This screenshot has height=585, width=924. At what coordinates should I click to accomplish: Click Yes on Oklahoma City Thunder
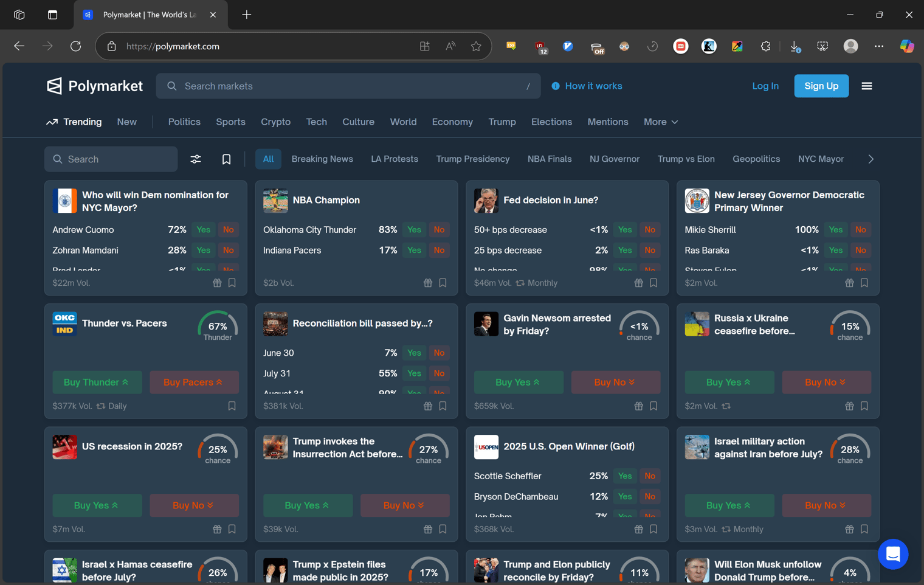coord(413,229)
